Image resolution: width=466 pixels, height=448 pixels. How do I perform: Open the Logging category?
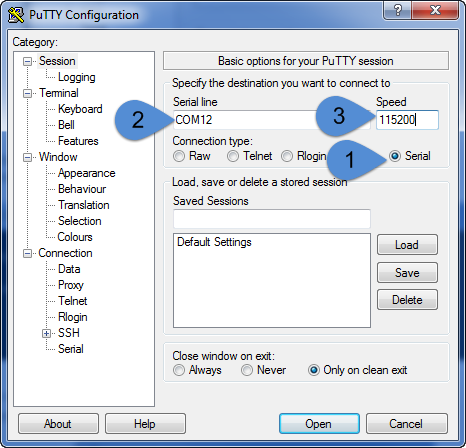pos(77,77)
